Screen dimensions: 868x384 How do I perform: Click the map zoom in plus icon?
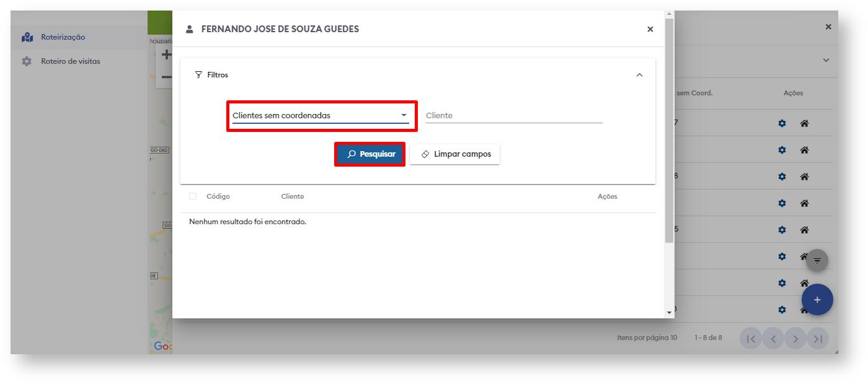pyautogui.click(x=166, y=55)
